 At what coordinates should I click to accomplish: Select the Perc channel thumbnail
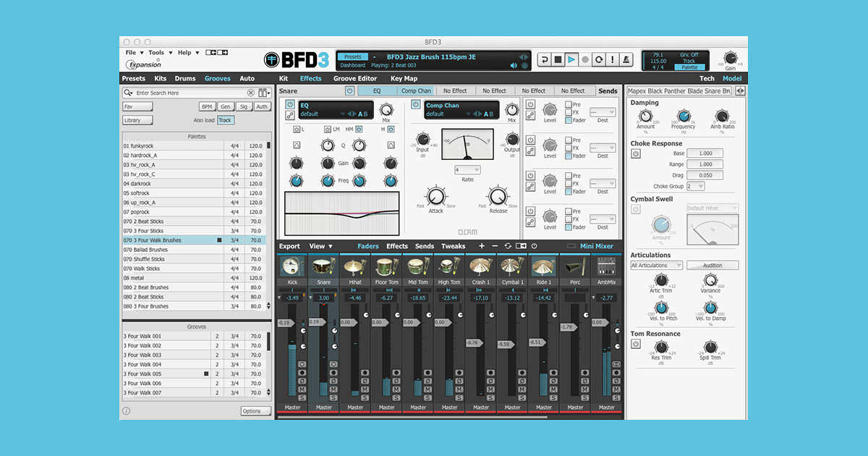pyautogui.click(x=575, y=267)
